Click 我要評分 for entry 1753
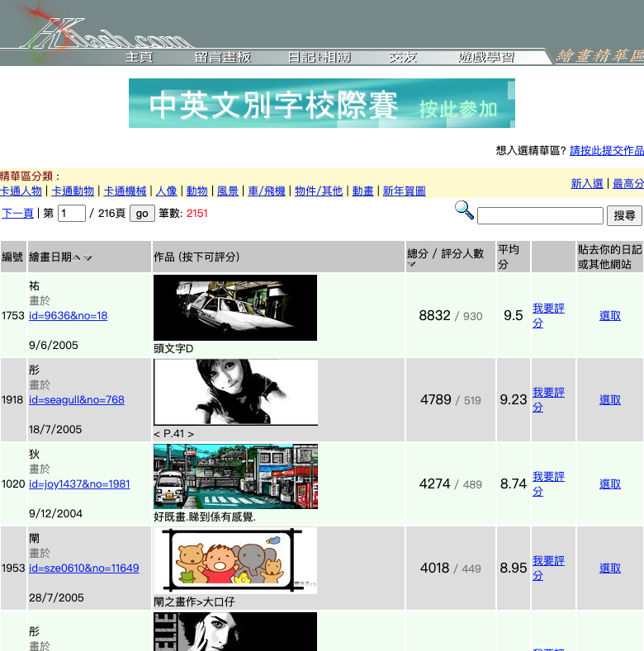This screenshot has width=644, height=651. [548, 315]
